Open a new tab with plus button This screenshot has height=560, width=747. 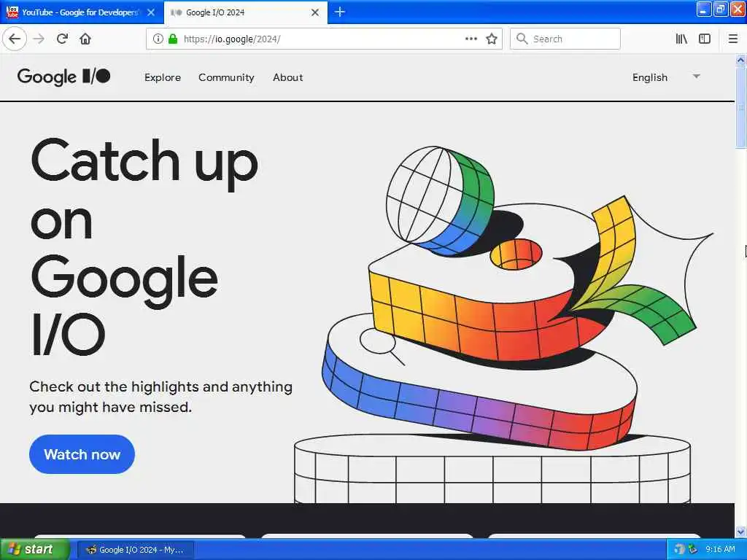click(340, 12)
